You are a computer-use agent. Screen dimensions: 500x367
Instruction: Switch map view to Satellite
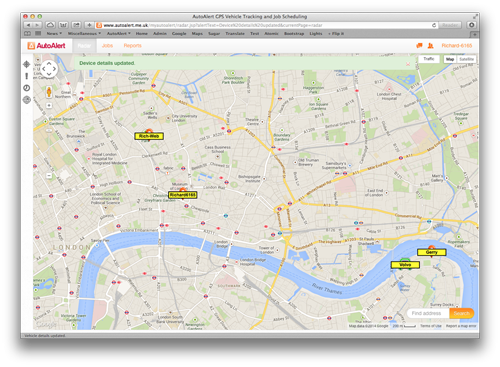(x=466, y=59)
